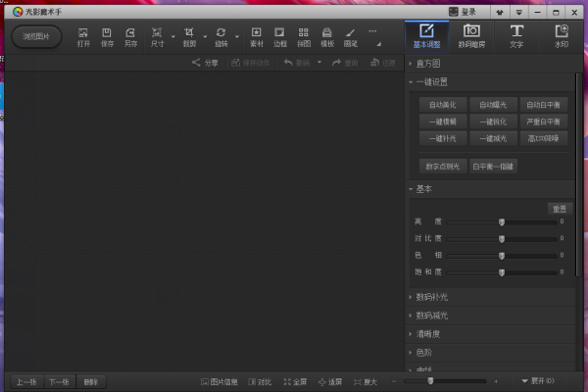Select the 画笔 (Brush) tool icon
The height and width of the screenshot is (392, 588).
coord(351,36)
